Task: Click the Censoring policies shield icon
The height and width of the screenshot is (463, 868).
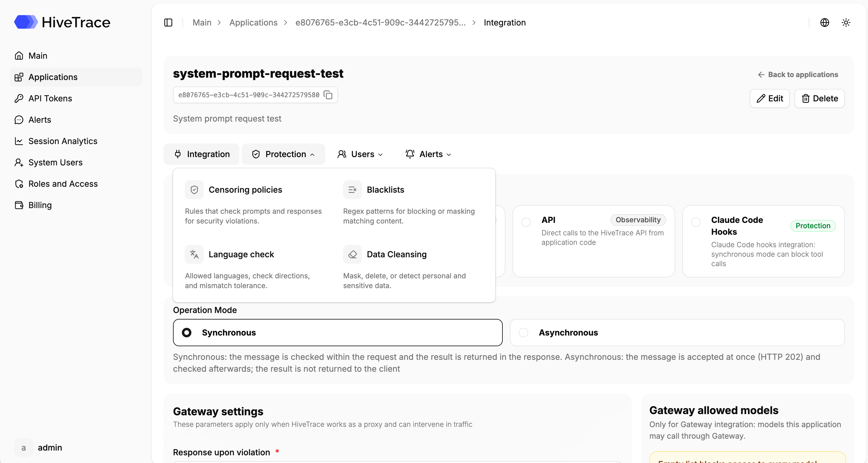Action: pos(194,190)
